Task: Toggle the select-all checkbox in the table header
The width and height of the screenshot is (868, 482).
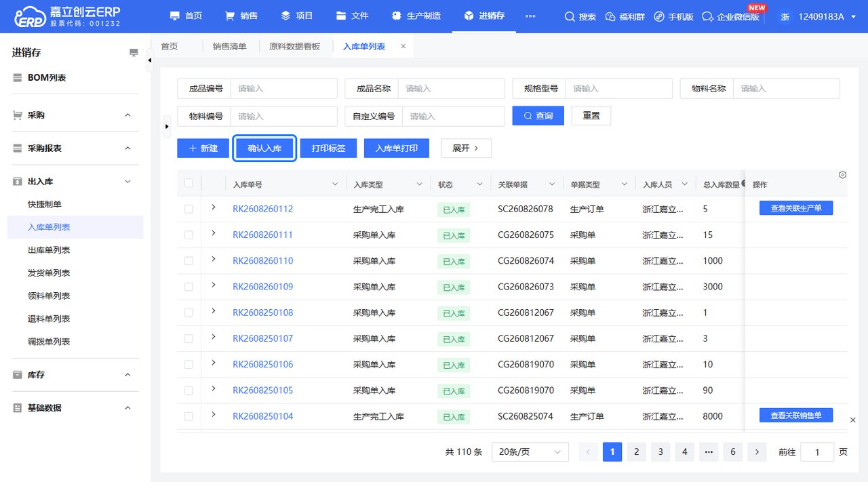Action: pos(189,183)
